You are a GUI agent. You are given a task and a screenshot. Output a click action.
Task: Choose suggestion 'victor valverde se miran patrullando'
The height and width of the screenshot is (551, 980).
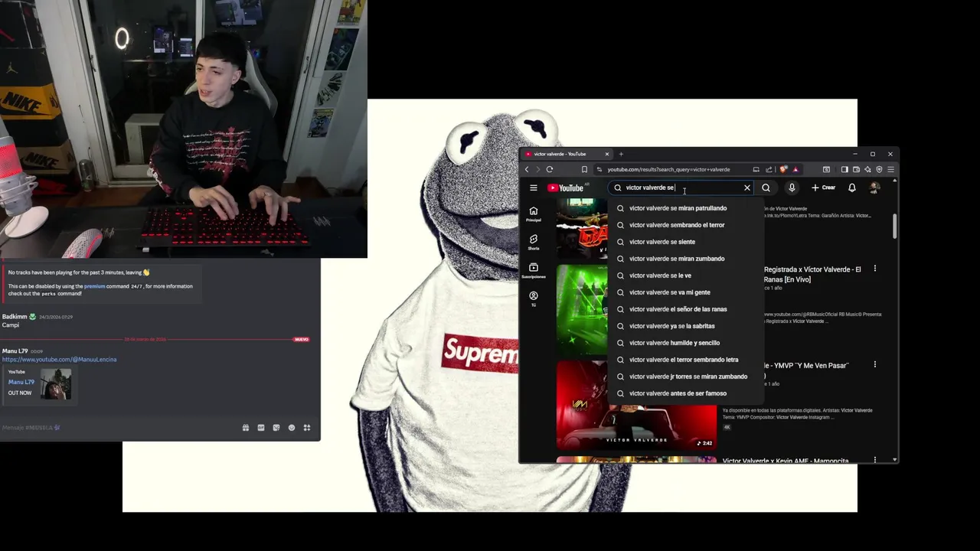[x=686, y=208]
